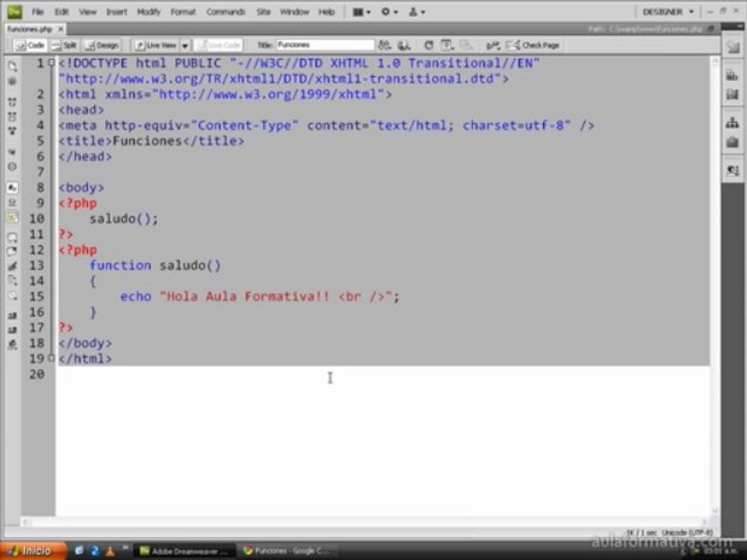Viewport: 747px width, 560px height.
Task: Click the Format Source Code icon
Action: click(12, 345)
